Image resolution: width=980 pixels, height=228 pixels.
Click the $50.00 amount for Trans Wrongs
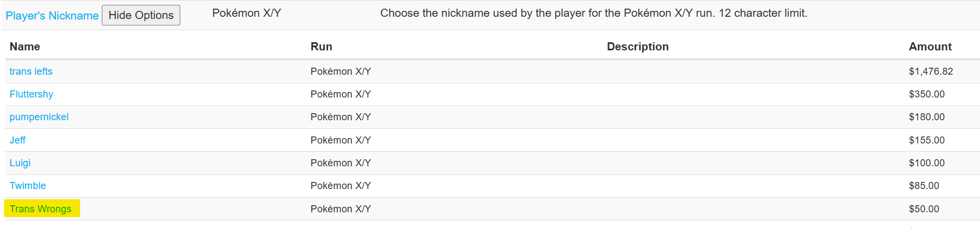(924, 209)
